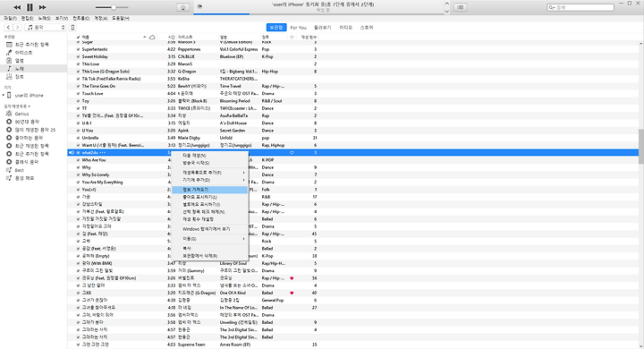Click the playback volume slider
This screenshot has height=349, width=644.
(112, 7)
